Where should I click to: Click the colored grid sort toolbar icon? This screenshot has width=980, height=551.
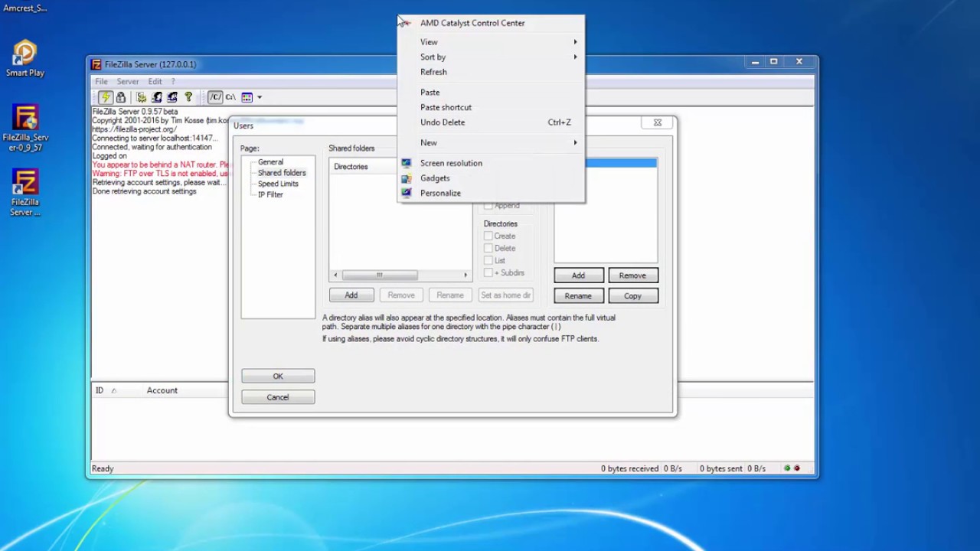click(x=247, y=97)
